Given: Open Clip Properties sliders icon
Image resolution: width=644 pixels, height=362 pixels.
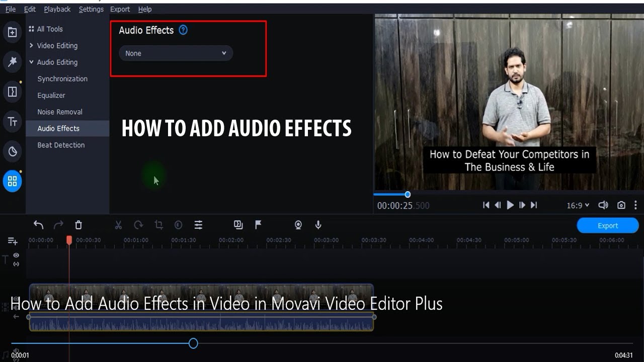Looking at the screenshot, I should (198, 225).
